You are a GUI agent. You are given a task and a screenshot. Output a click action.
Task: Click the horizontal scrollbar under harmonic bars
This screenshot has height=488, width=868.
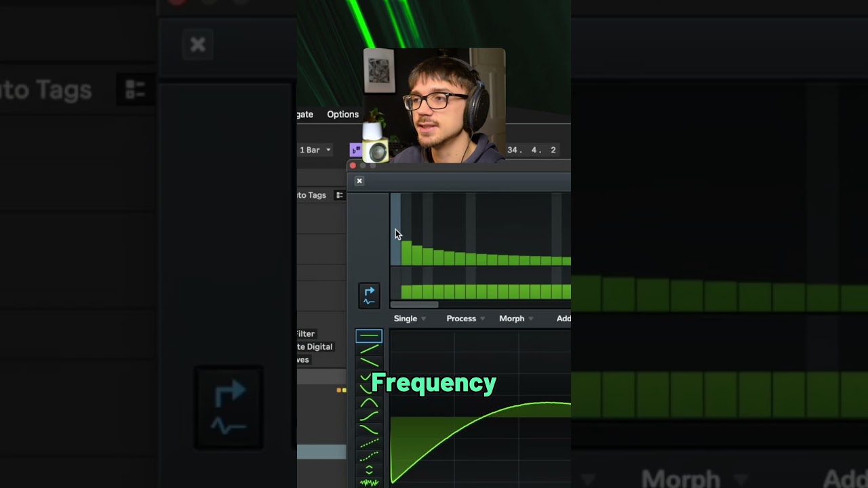click(x=414, y=305)
